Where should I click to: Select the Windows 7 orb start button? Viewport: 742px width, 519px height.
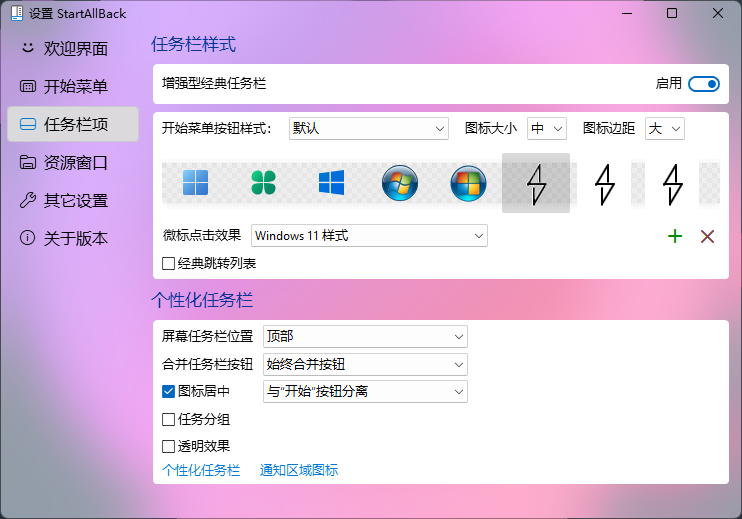(400, 183)
